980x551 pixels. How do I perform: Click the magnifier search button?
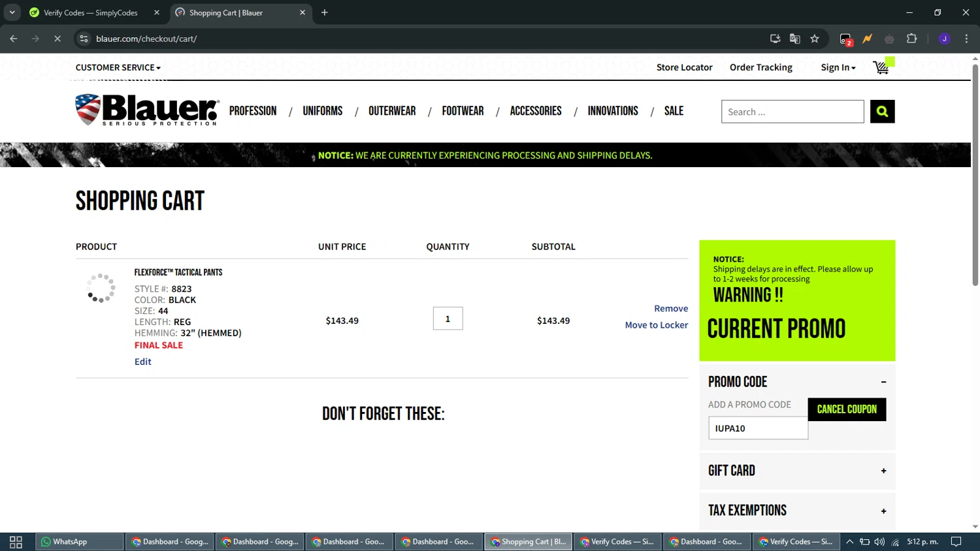pyautogui.click(x=882, y=112)
